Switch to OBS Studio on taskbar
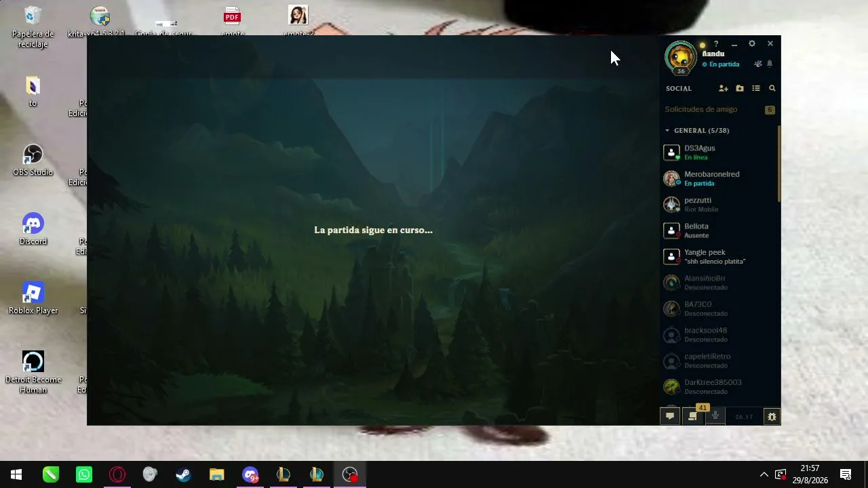The width and height of the screenshot is (868, 488). click(x=350, y=474)
